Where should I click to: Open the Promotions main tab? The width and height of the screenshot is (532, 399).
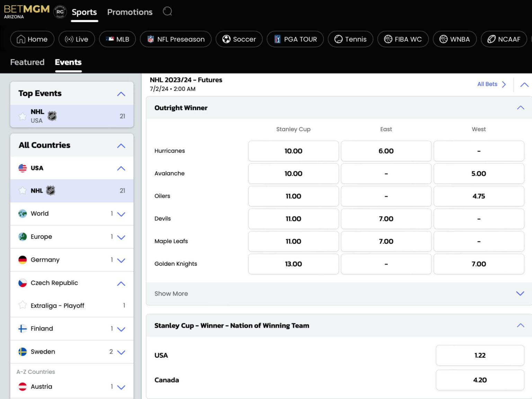click(x=130, y=12)
